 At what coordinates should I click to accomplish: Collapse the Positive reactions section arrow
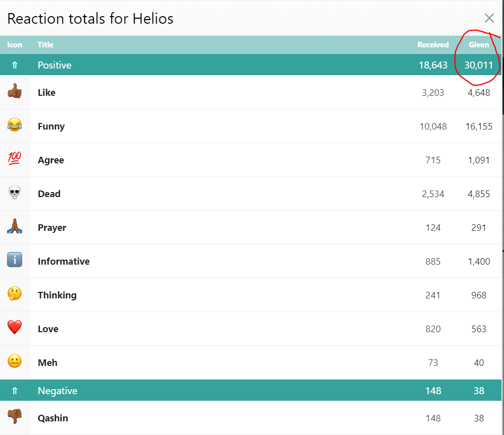click(15, 66)
